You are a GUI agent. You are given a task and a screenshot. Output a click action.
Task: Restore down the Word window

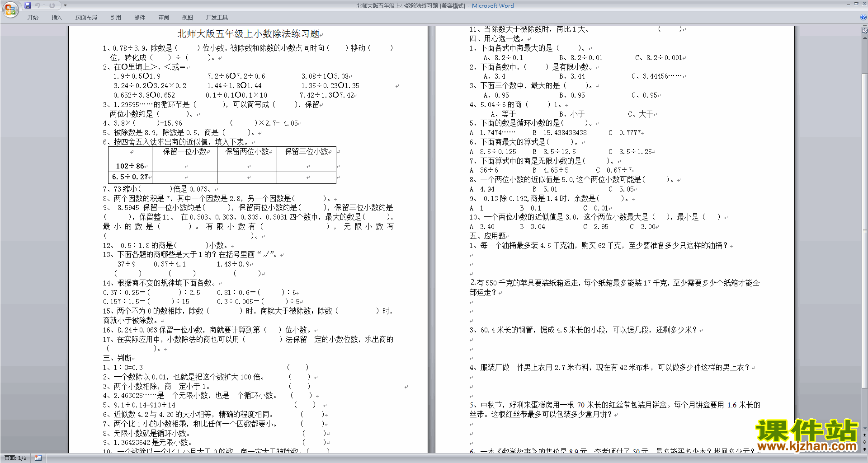[x=856, y=4]
